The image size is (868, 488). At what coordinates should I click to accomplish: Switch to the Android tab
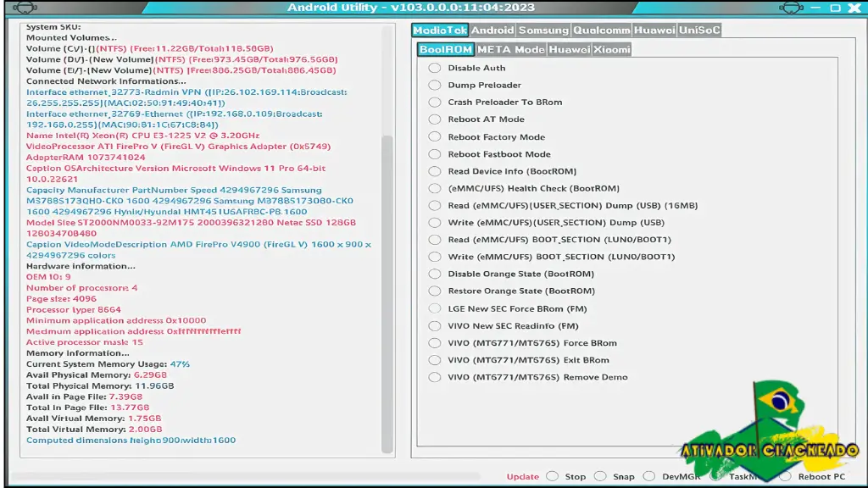[x=492, y=30]
